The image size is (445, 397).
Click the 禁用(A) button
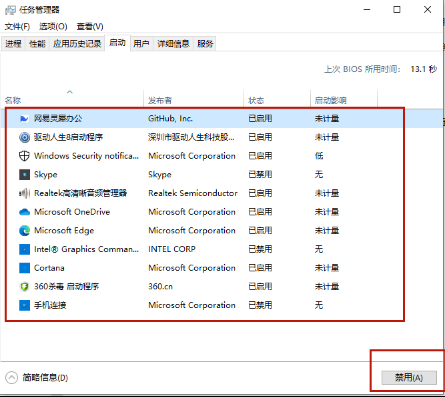[409, 378]
